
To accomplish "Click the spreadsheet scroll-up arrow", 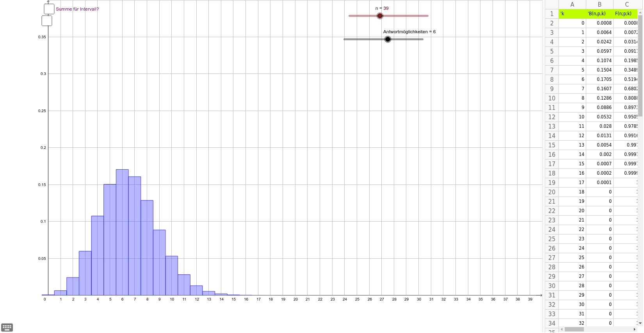I will [640, 13].
